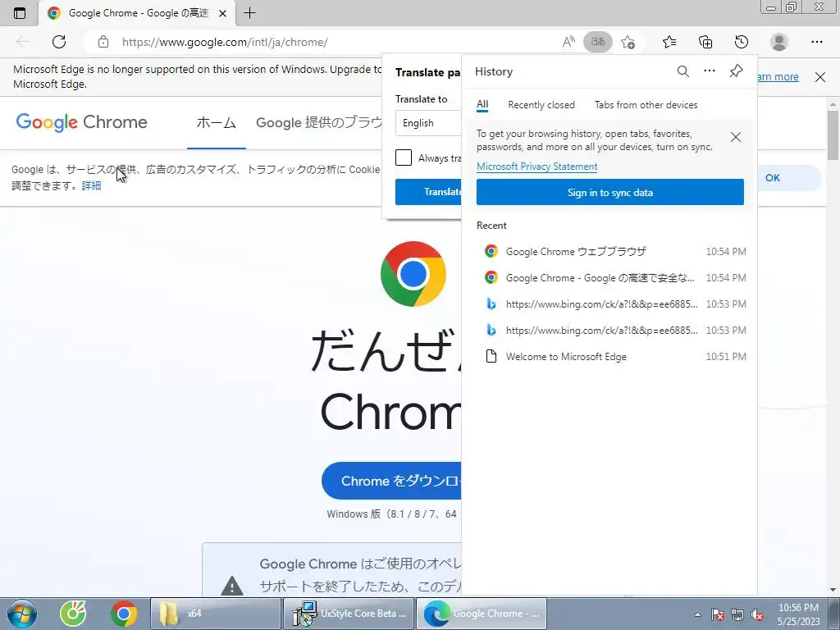Click the Translate button
Screen dimensions: 840x630
click(428, 192)
